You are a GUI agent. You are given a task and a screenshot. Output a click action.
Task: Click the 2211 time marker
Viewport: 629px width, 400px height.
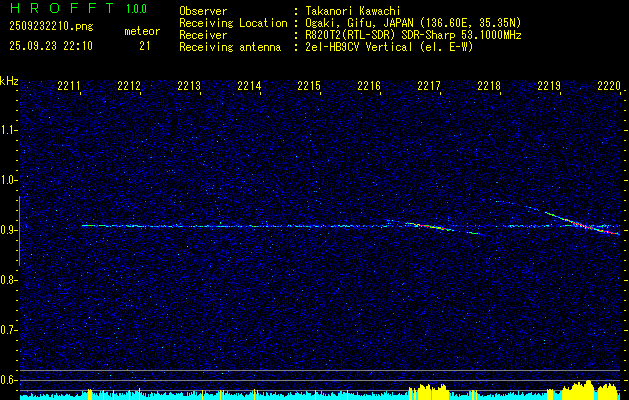click(70, 85)
